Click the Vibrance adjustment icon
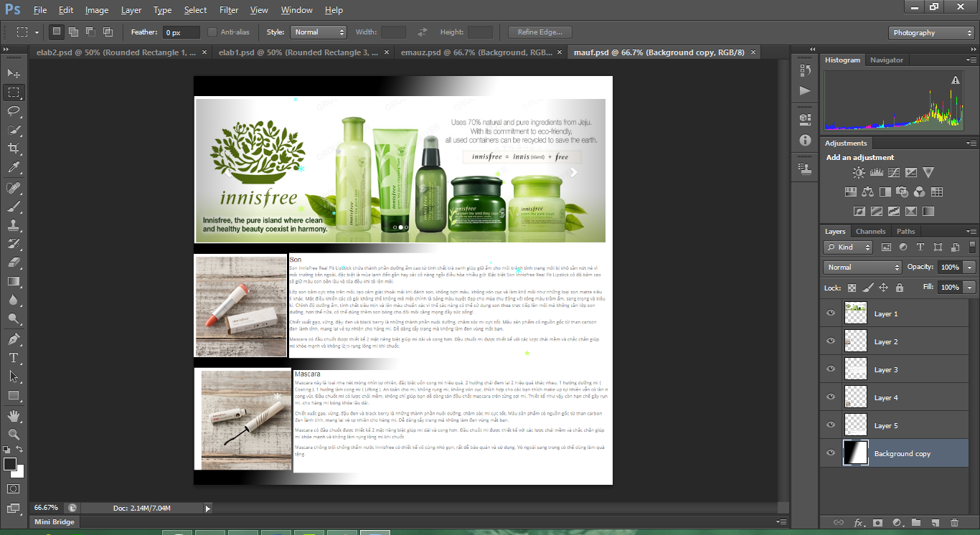The width and height of the screenshot is (980, 535). [x=928, y=172]
